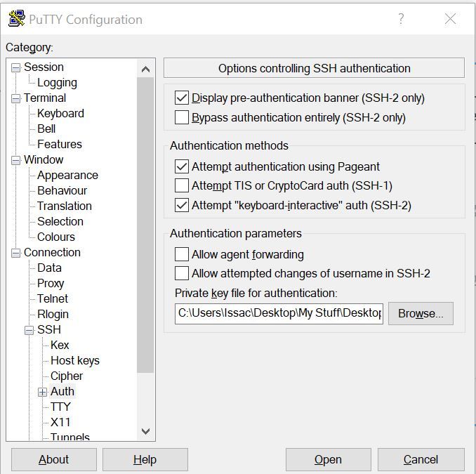This screenshot has height=474, width=476.
Task: Select Terminal category
Action: 45,98
